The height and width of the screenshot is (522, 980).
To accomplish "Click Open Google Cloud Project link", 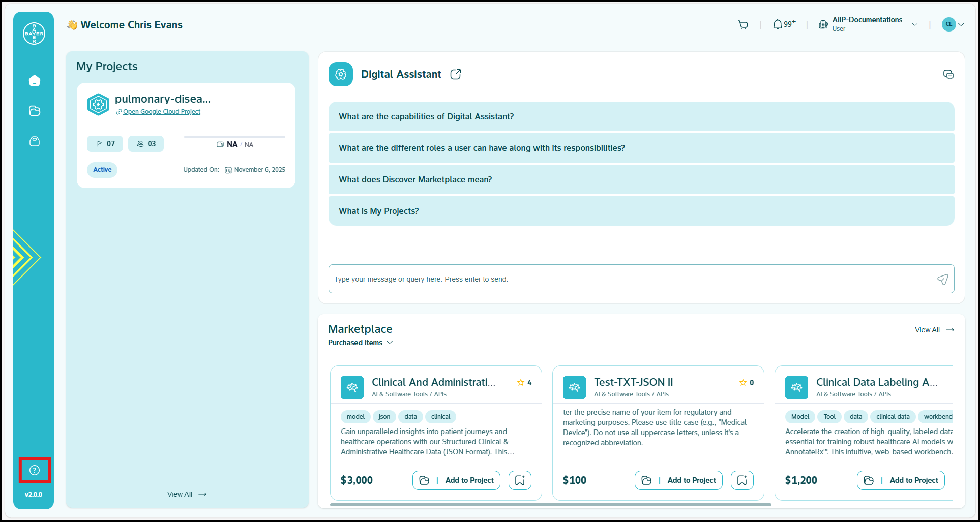I will pos(161,112).
